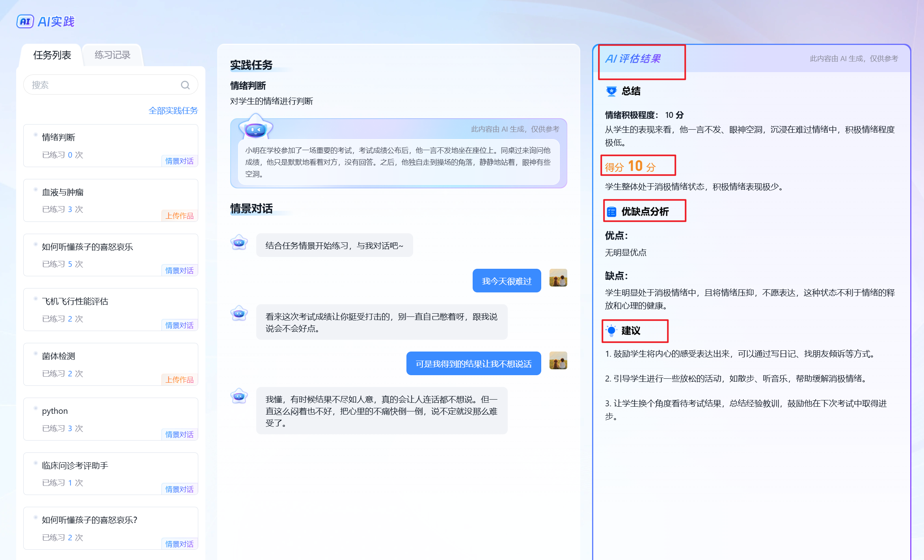
Task: Click 上传作品 tag on 血液与肿瘤
Action: (x=179, y=216)
